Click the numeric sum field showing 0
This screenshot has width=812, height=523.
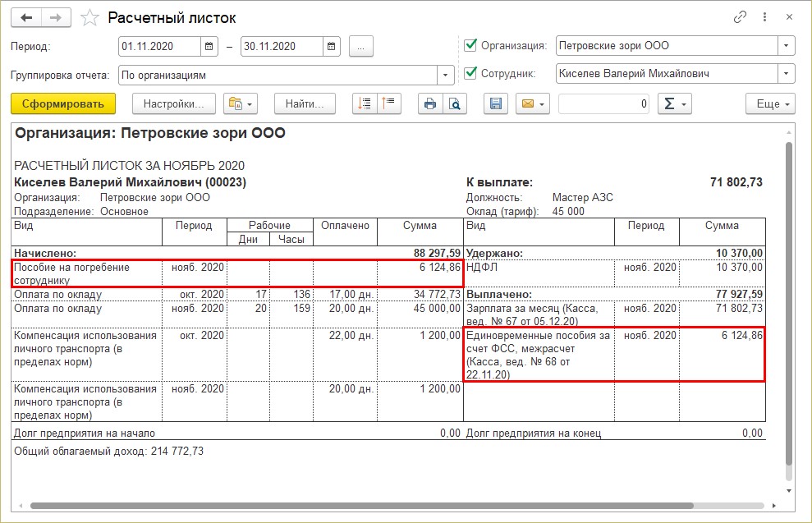click(603, 103)
